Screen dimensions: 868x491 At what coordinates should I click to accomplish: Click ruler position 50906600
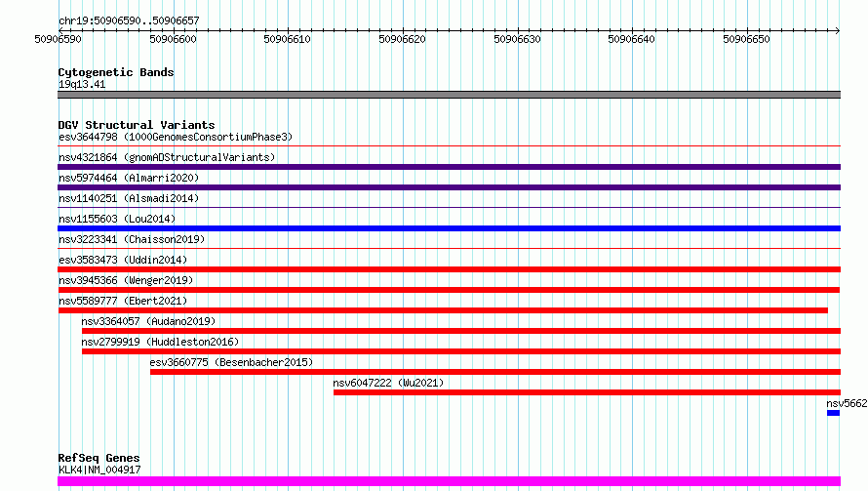click(173, 39)
